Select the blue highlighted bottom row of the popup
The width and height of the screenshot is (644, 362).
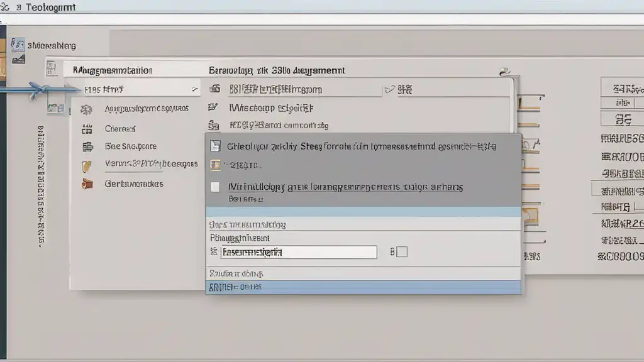[363, 287]
